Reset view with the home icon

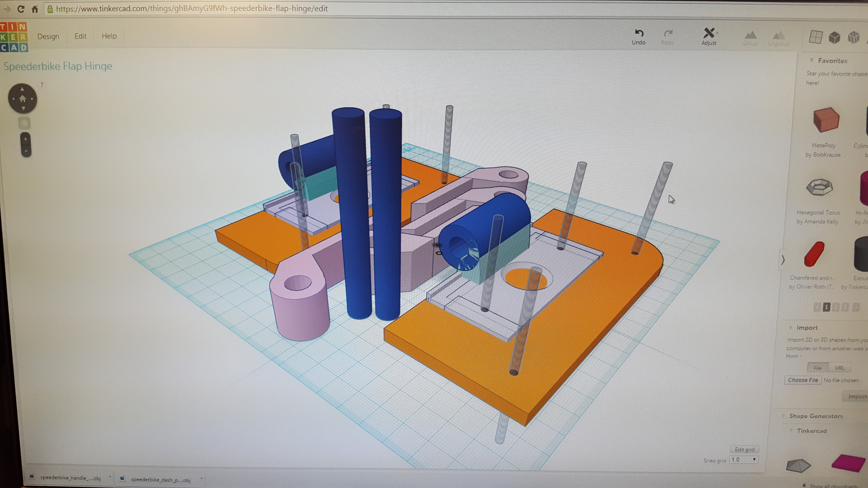[x=23, y=99]
